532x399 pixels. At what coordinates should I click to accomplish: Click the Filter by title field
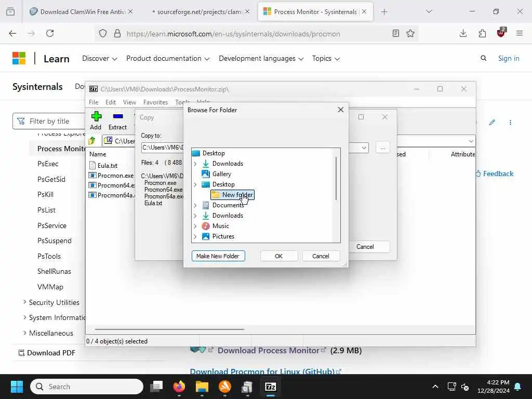coord(49,121)
